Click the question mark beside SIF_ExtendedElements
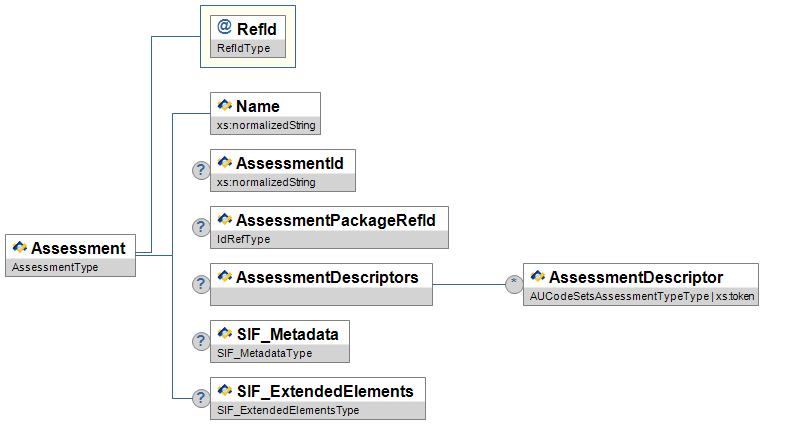 [x=200, y=398]
